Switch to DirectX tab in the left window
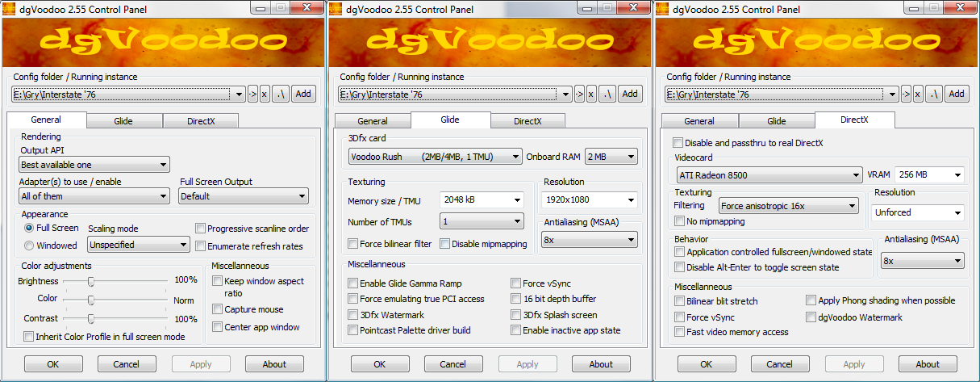Image resolution: width=980 pixels, height=382 pixels. [x=200, y=121]
